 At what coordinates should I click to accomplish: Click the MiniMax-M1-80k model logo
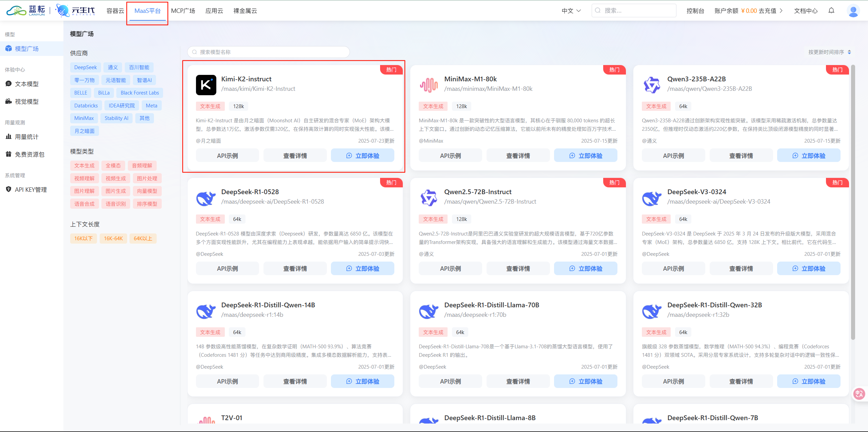(429, 85)
